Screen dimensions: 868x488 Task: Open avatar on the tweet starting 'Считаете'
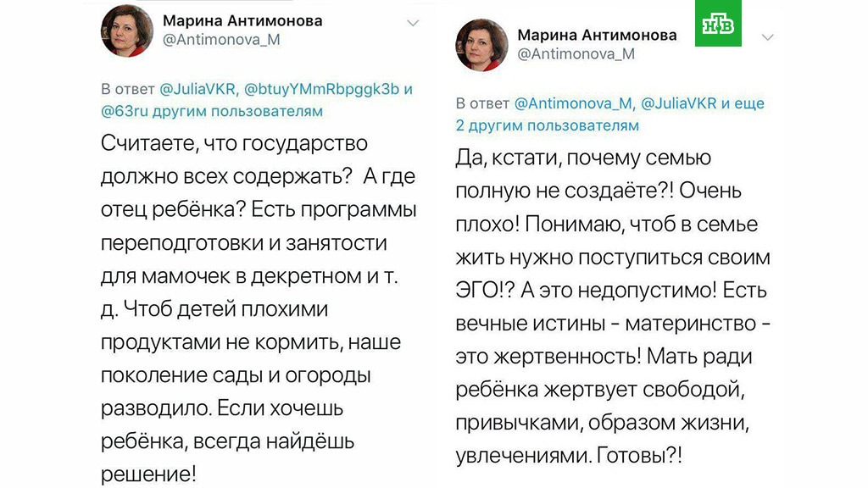[127, 30]
